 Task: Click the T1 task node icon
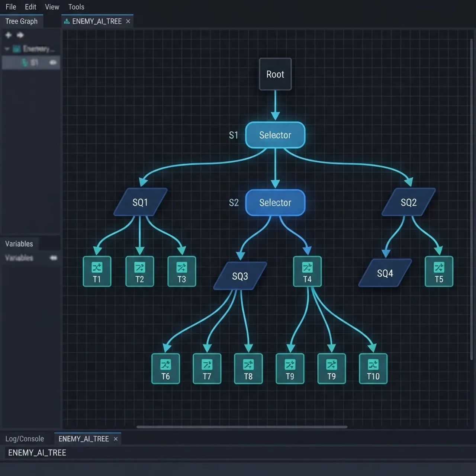coord(97,267)
